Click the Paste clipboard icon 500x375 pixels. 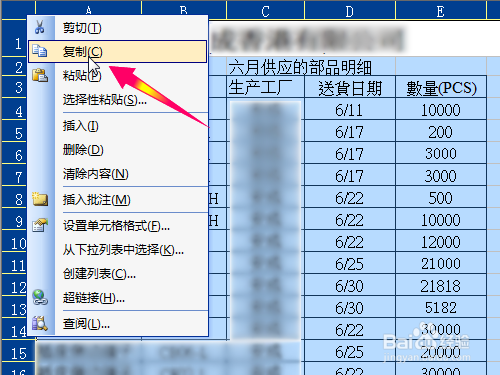(40, 75)
